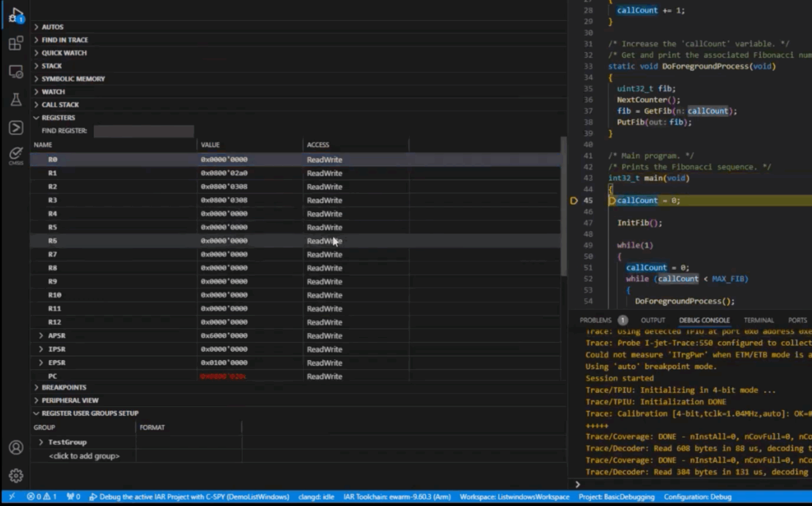Click the remote window status bar icon
This screenshot has height=506, width=812.
pyautogui.click(x=12, y=496)
